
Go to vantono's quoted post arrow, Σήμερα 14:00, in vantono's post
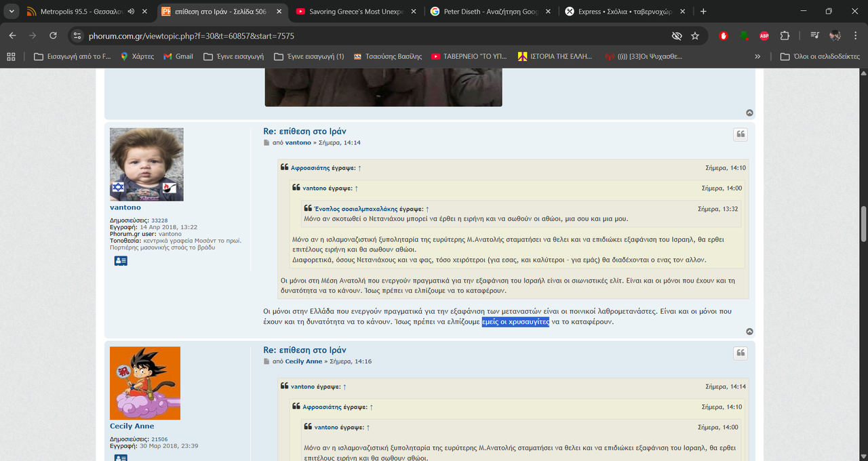(356, 188)
